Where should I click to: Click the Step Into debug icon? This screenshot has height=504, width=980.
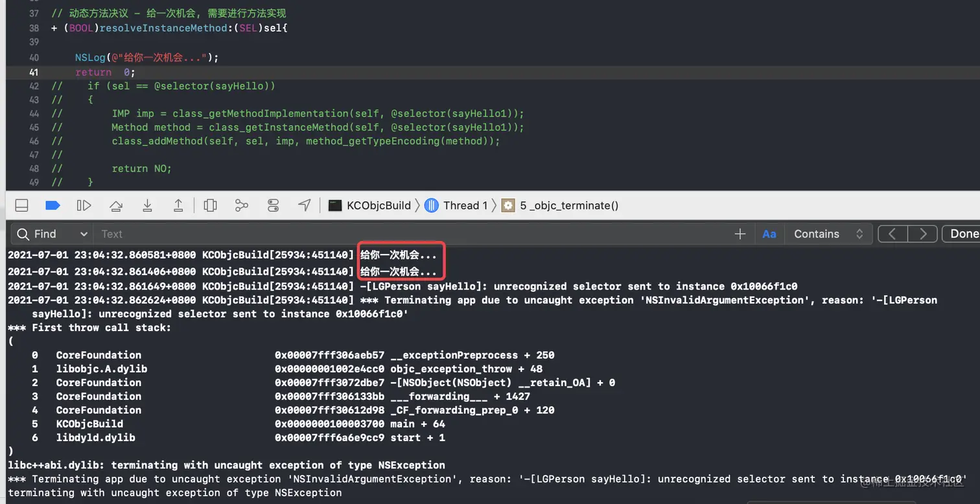(x=147, y=205)
